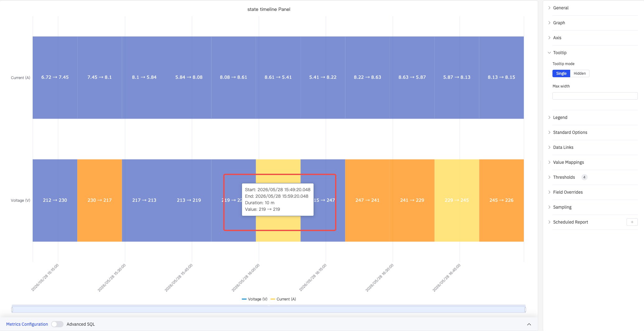Click Current segment 5.41 → 8.22
Screen dimensions: 644x331
(x=323, y=77)
